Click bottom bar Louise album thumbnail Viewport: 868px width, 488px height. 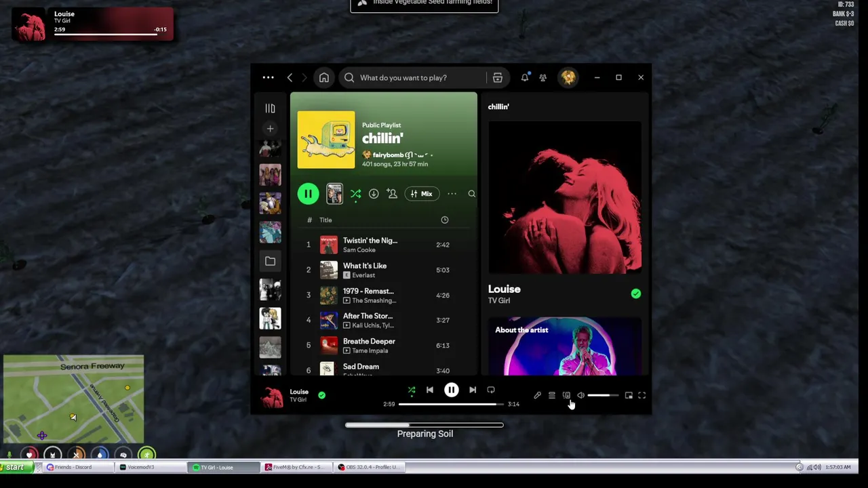coord(272,396)
